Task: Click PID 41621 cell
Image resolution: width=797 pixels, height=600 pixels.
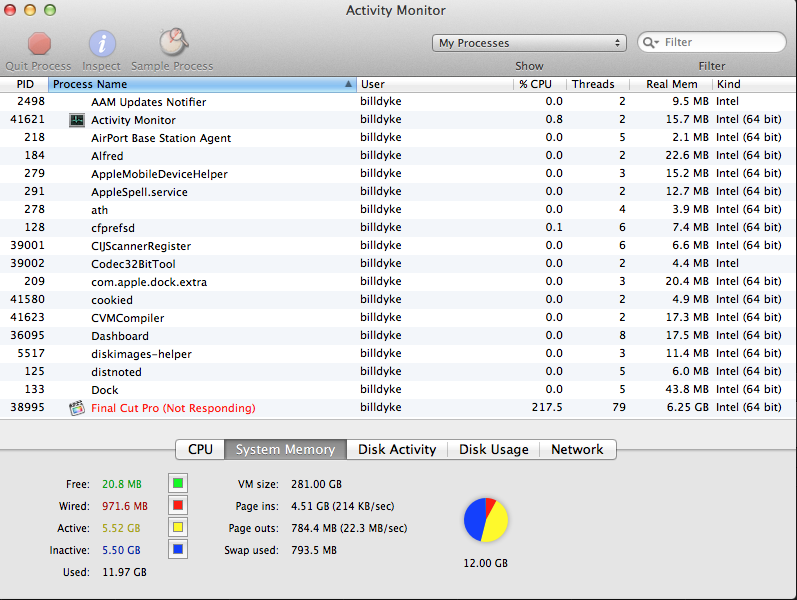Action: (27, 119)
